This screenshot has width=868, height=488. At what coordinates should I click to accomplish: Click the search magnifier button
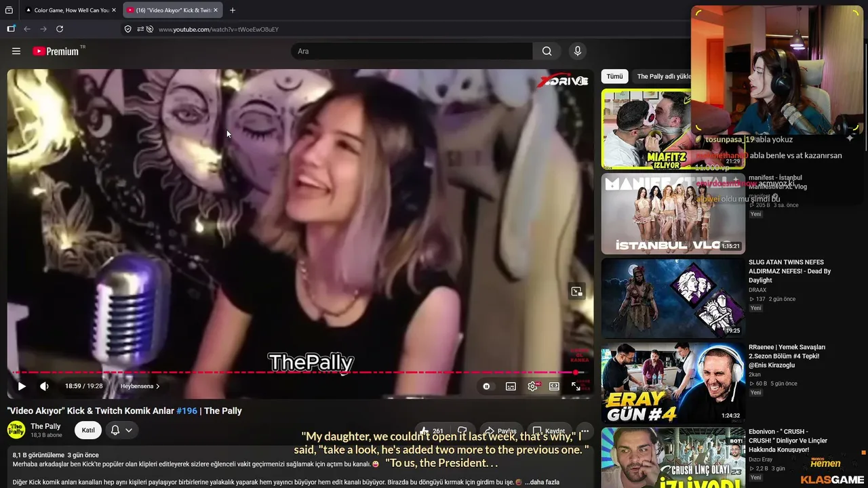[547, 51]
